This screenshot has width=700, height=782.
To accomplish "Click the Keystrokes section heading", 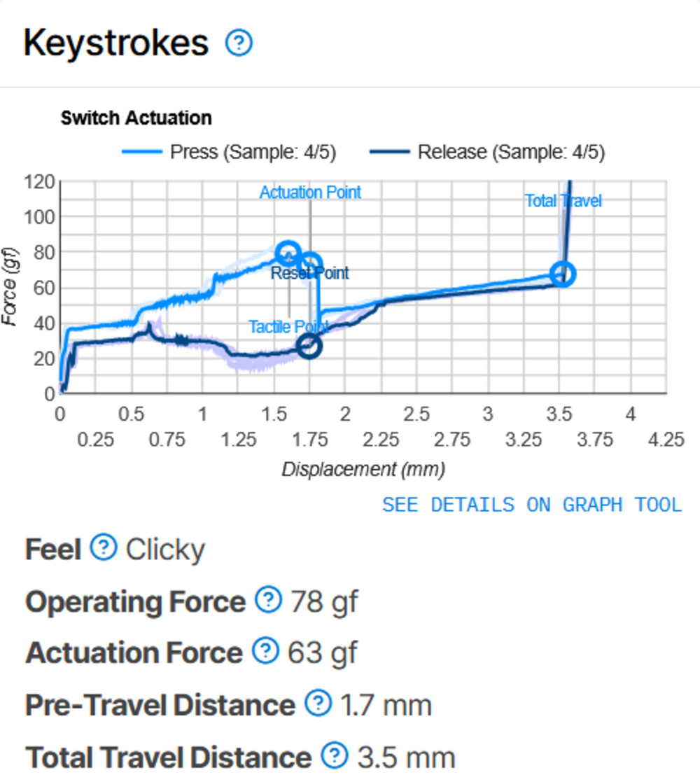I will [115, 43].
